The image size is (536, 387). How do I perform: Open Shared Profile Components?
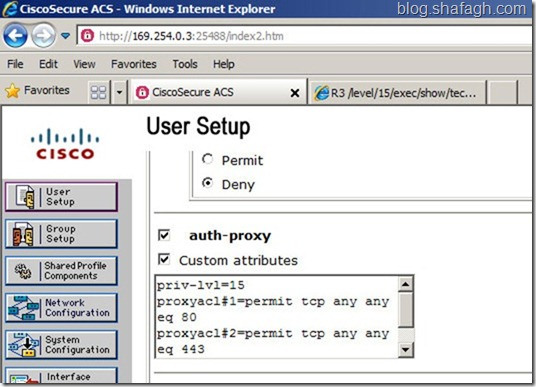pyautogui.click(x=62, y=271)
